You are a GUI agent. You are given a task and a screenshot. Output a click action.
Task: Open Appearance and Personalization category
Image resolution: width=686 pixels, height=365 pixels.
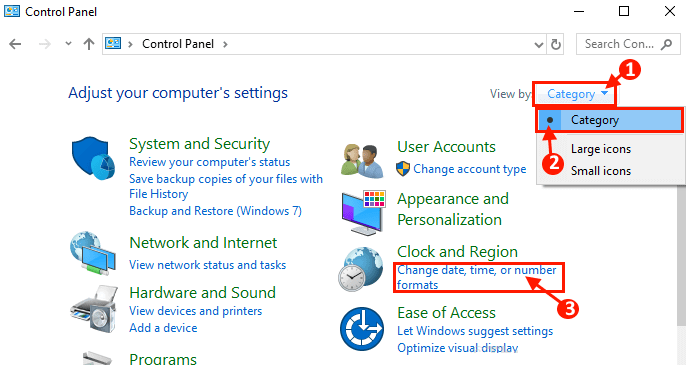453,209
